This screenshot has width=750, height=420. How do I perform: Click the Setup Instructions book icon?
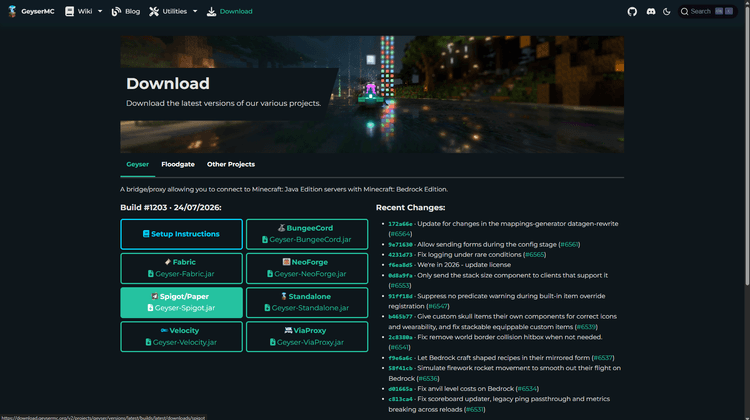click(146, 234)
